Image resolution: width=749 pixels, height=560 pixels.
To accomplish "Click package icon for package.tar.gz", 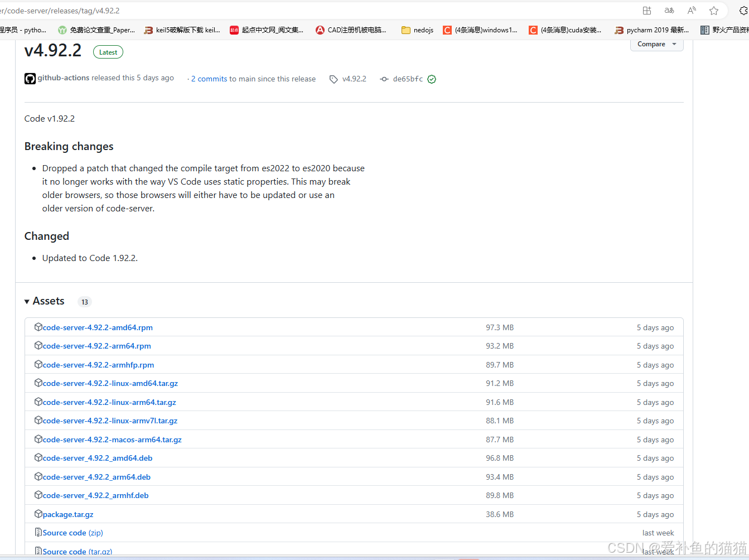I will [38, 514].
